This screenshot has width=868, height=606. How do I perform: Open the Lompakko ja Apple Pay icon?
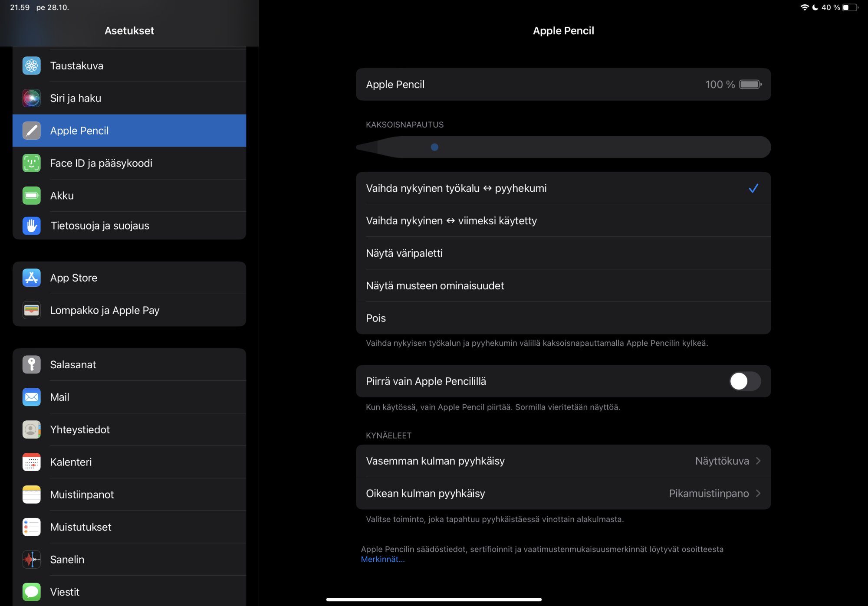(x=32, y=310)
